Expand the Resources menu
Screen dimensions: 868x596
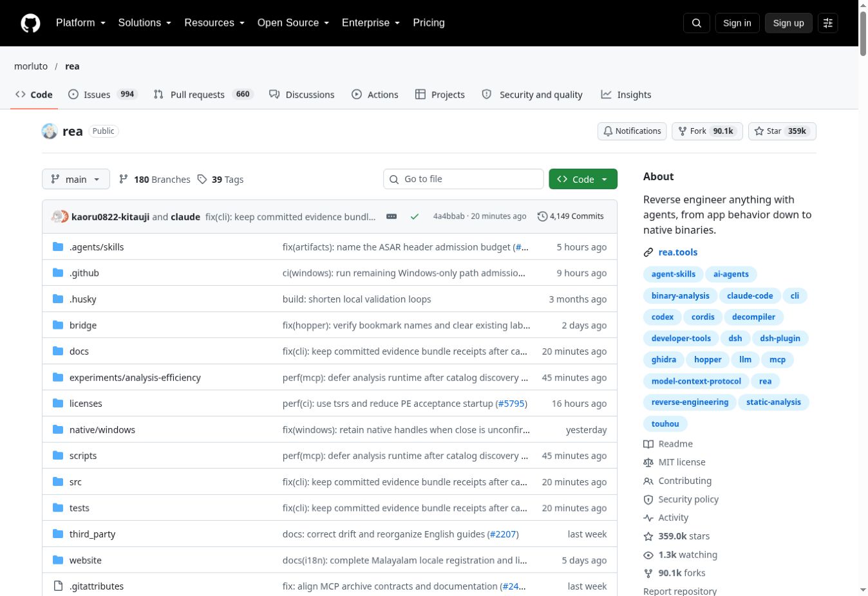[x=214, y=23]
